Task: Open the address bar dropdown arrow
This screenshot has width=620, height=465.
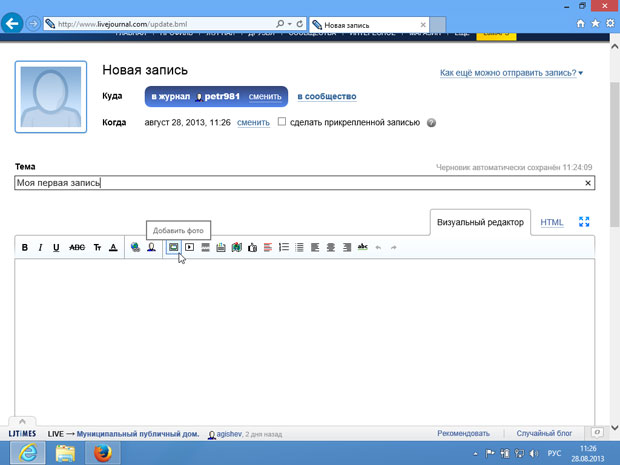Action: click(289, 22)
